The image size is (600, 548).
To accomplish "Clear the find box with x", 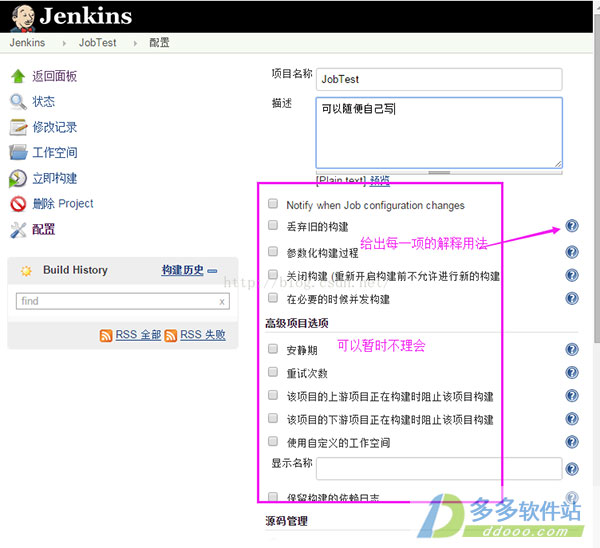I will [x=222, y=302].
